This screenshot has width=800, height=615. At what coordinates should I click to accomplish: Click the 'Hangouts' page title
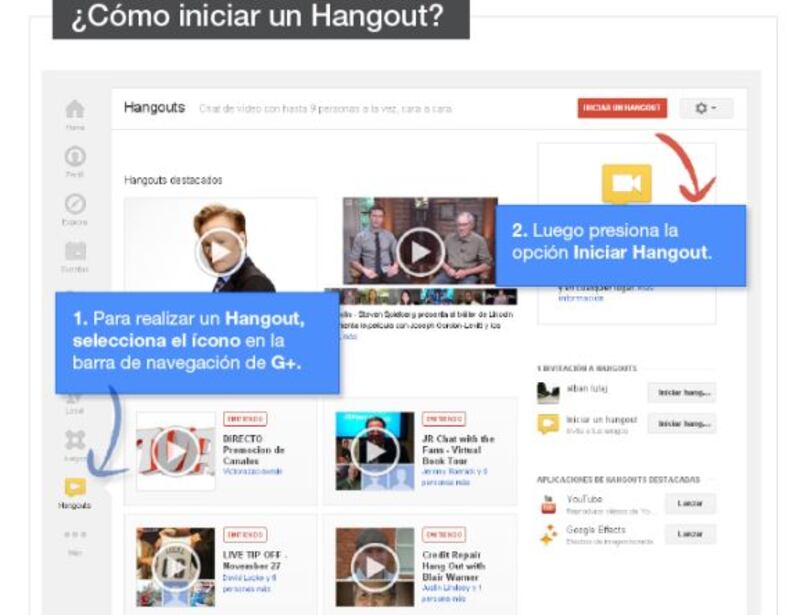154,108
